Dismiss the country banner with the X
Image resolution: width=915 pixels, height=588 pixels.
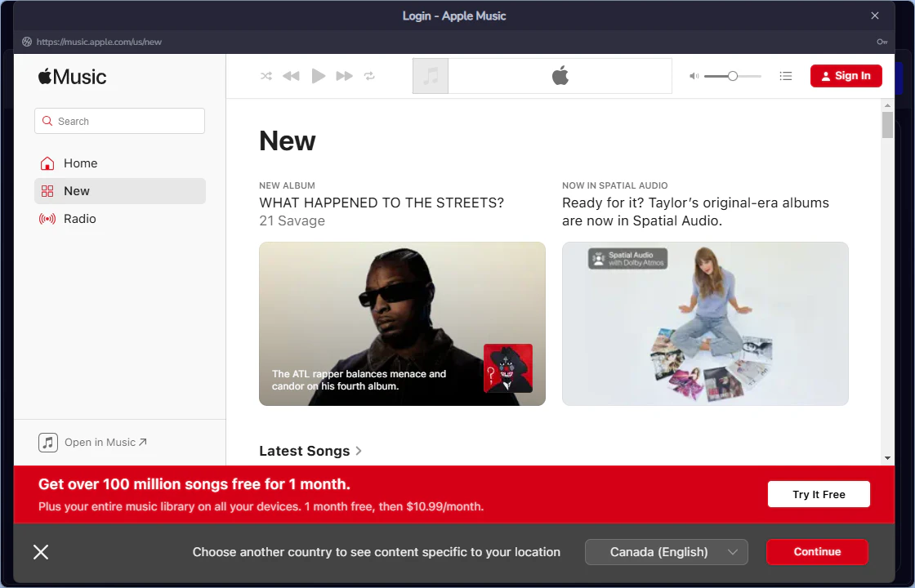[41, 552]
